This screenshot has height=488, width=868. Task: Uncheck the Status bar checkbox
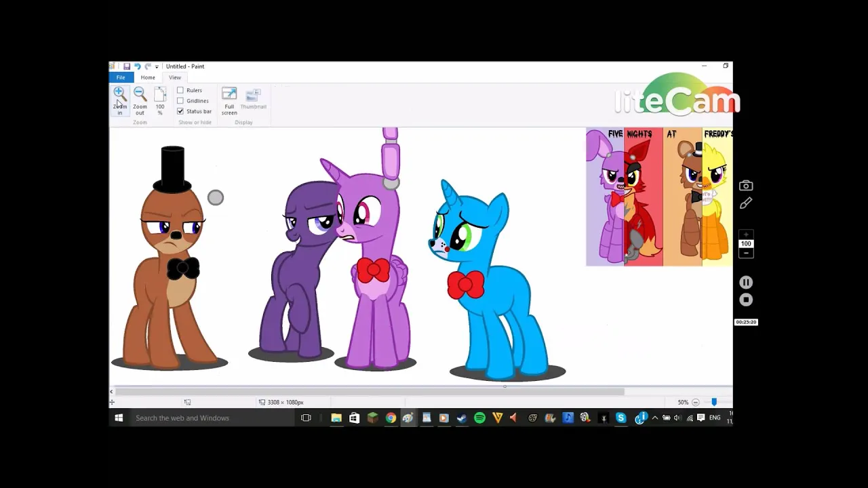(180, 111)
